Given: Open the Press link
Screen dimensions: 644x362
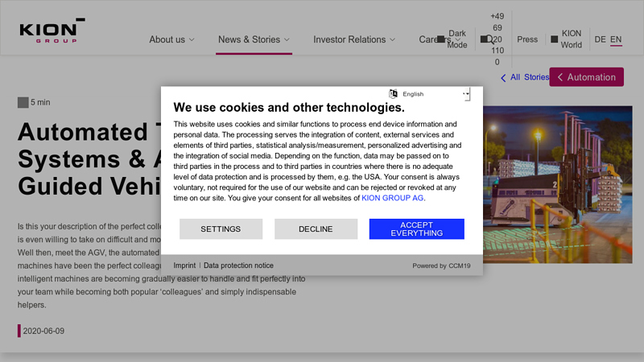Looking at the screenshot, I should pyautogui.click(x=527, y=39).
